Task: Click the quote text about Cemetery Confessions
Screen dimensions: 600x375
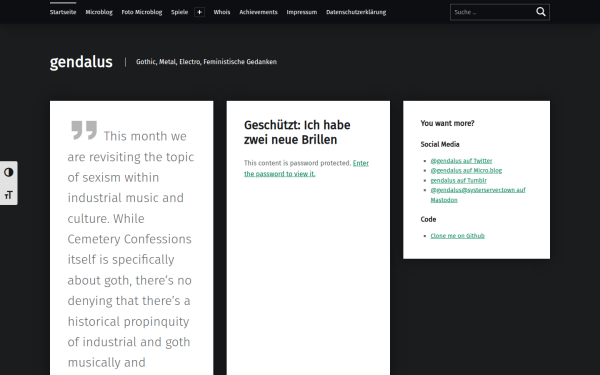Action: pos(130,249)
